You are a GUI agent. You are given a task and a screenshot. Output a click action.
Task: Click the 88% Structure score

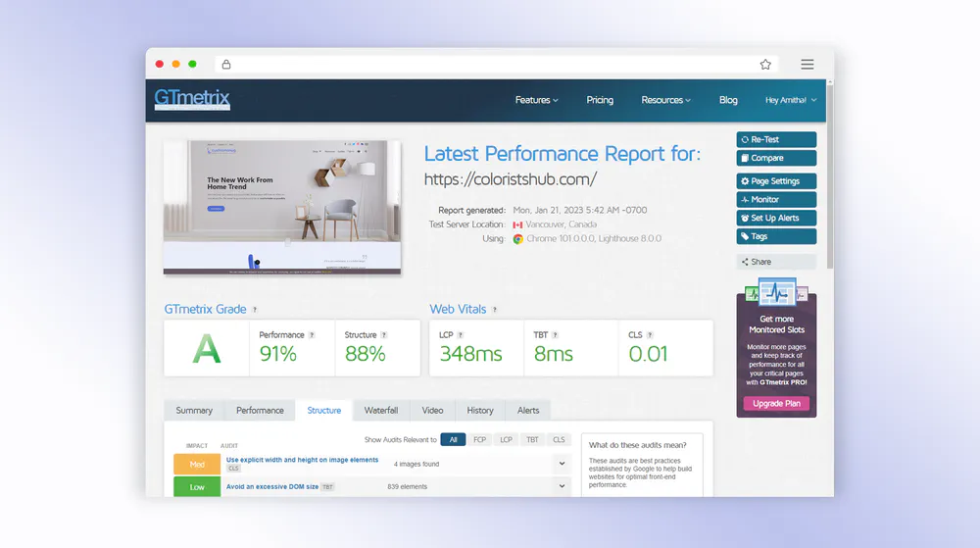[365, 354]
